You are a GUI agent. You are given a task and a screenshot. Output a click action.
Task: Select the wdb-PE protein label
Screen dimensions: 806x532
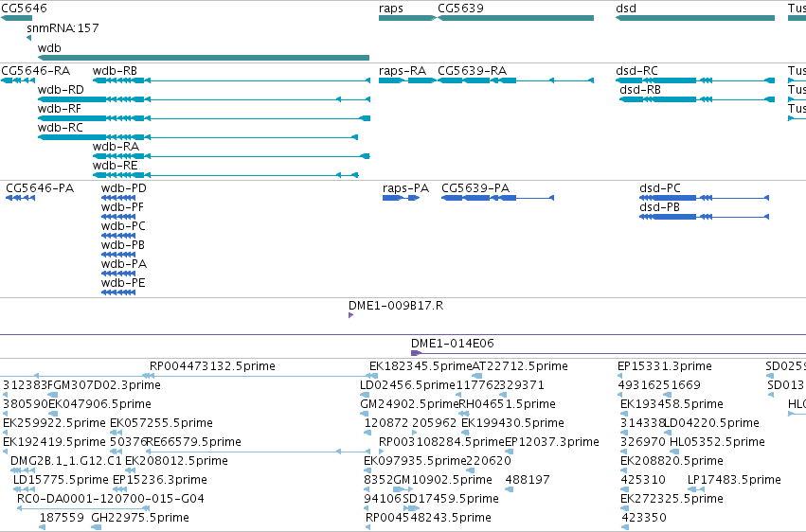coord(123,283)
